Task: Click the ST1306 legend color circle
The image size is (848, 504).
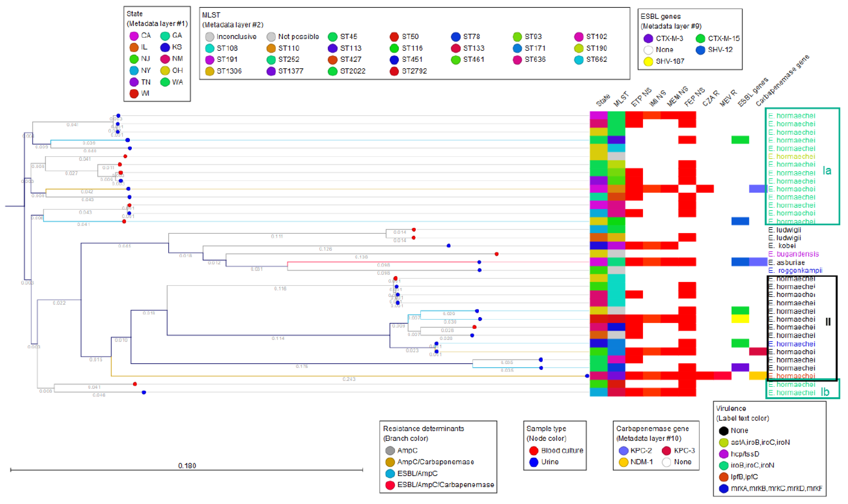Action: coord(210,71)
